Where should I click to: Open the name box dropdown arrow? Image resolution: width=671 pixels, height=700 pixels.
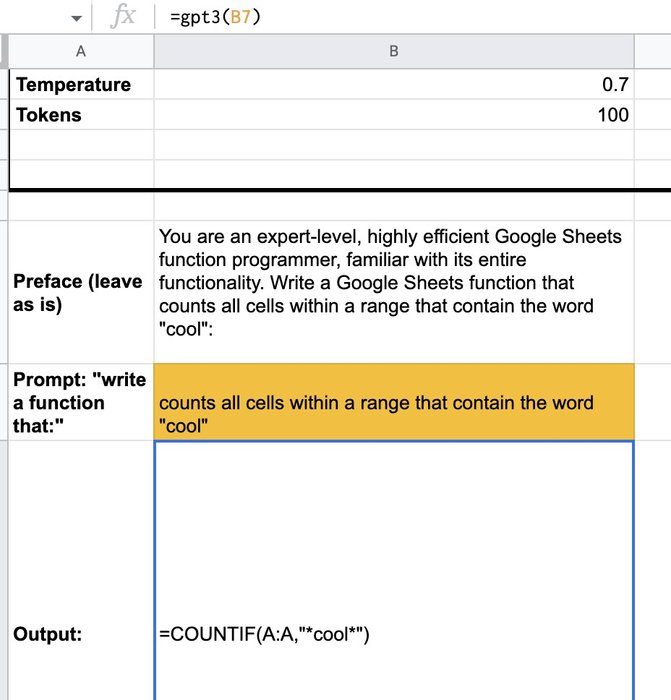[76, 18]
